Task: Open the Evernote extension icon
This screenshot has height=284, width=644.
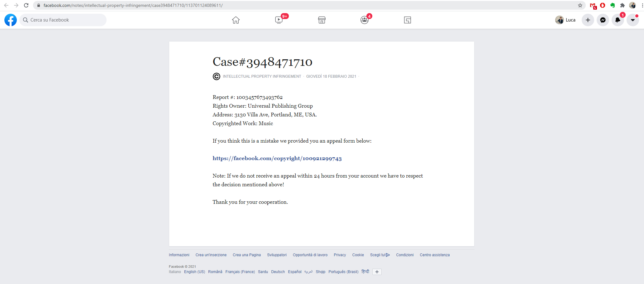Action: (x=613, y=5)
